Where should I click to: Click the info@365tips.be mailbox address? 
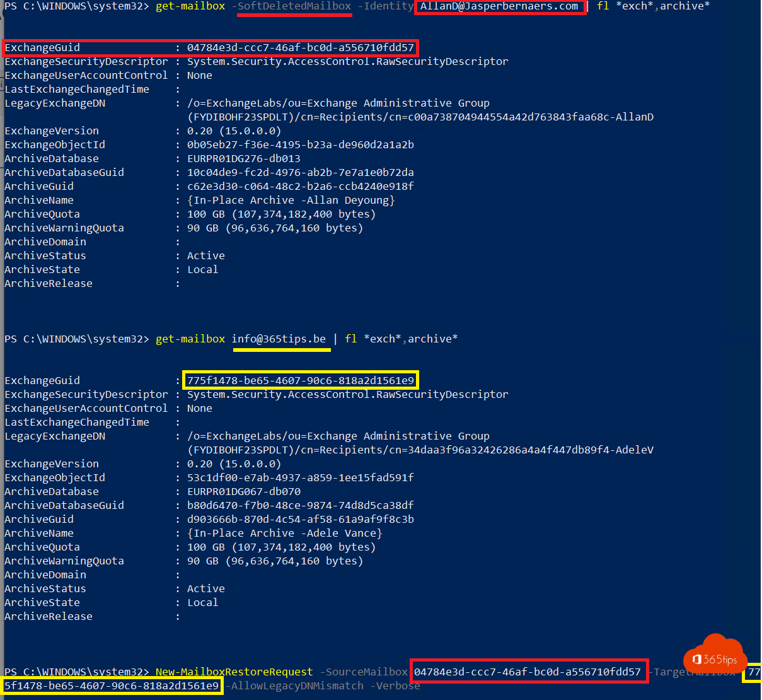click(x=279, y=339)
